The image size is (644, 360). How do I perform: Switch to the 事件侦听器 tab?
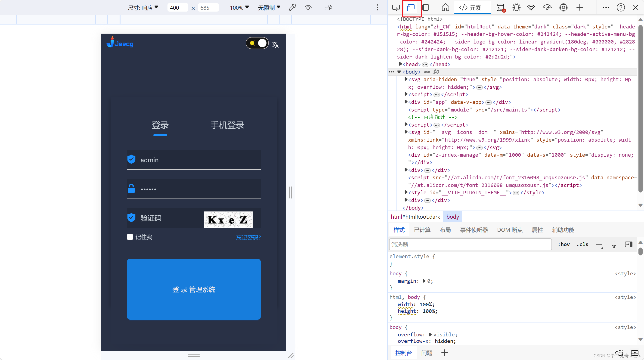point(474,230)
